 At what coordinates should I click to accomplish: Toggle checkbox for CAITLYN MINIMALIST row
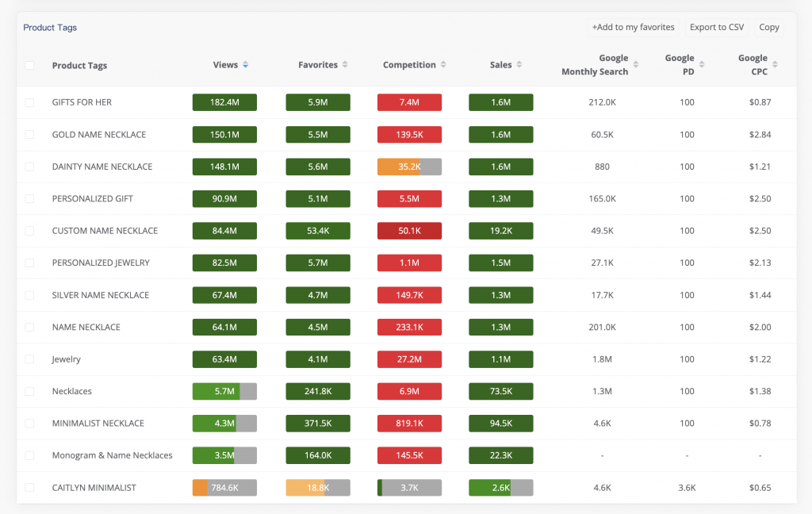click(x=29, y=488)
